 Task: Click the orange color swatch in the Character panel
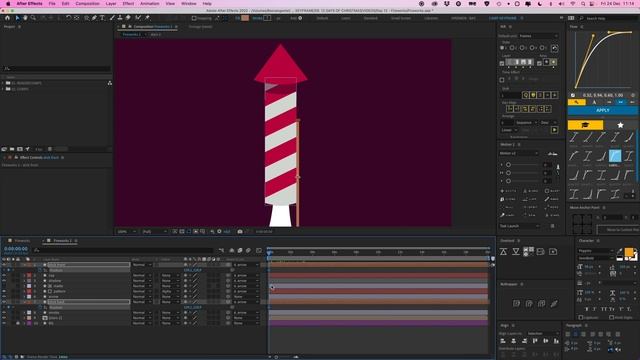629,252
